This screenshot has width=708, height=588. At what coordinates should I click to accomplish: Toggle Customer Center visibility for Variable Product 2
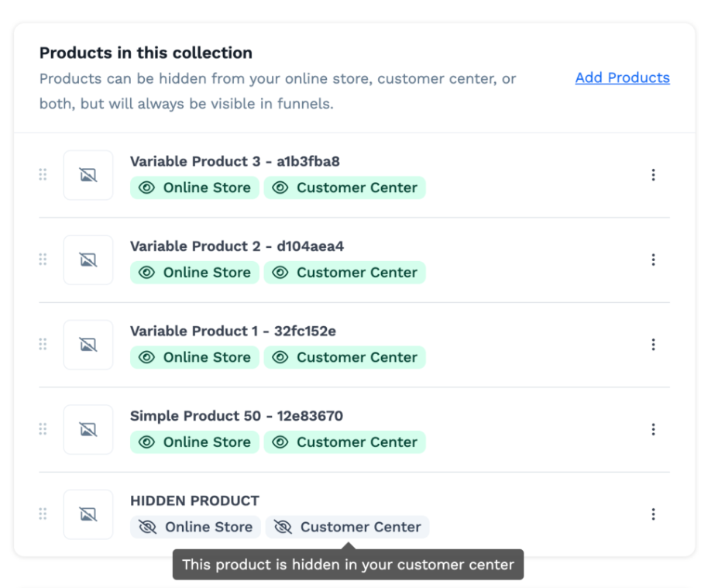pyautogui.click(x=345, y=273)
